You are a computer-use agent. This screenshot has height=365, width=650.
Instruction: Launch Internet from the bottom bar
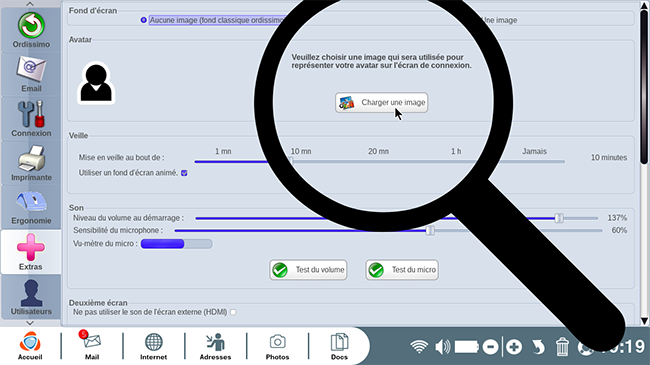[153, 346]
